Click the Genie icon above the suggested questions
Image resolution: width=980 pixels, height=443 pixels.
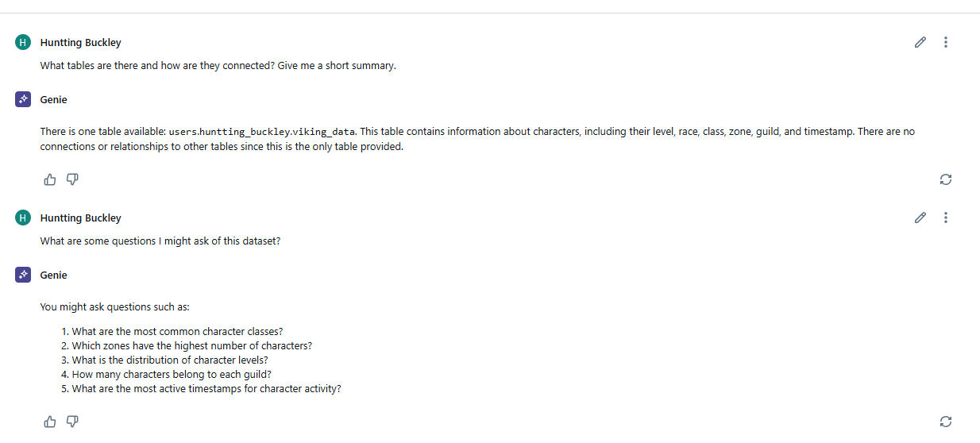(x=23, y=275)
